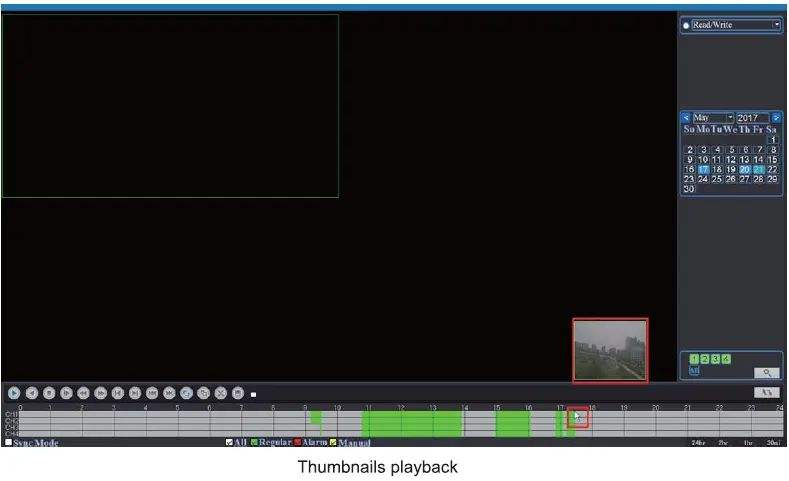Click the clip edit scissors icon

(x=221, y=393)
